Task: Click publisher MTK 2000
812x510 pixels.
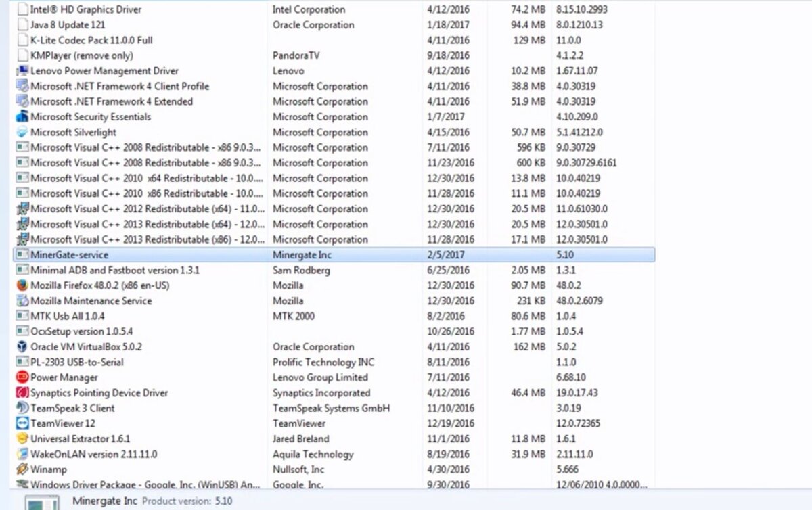Action: [x=294, y=316]
